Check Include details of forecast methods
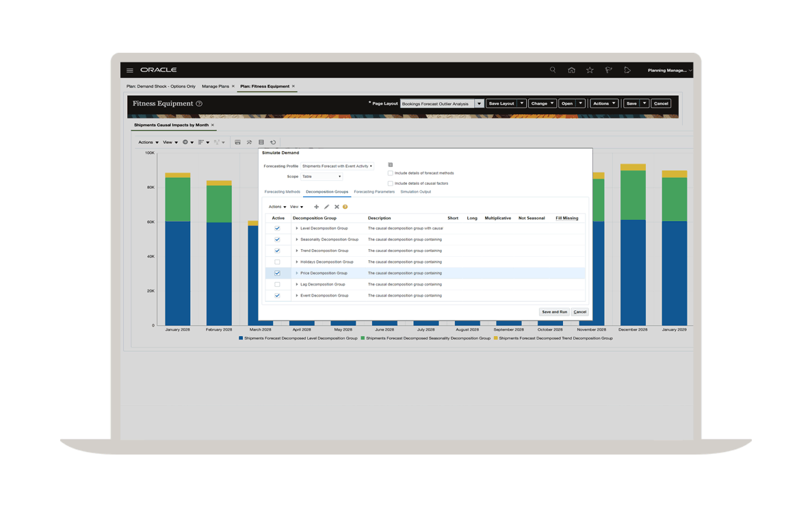The height and width of the screenshot is (508, 812). (391, 173)
